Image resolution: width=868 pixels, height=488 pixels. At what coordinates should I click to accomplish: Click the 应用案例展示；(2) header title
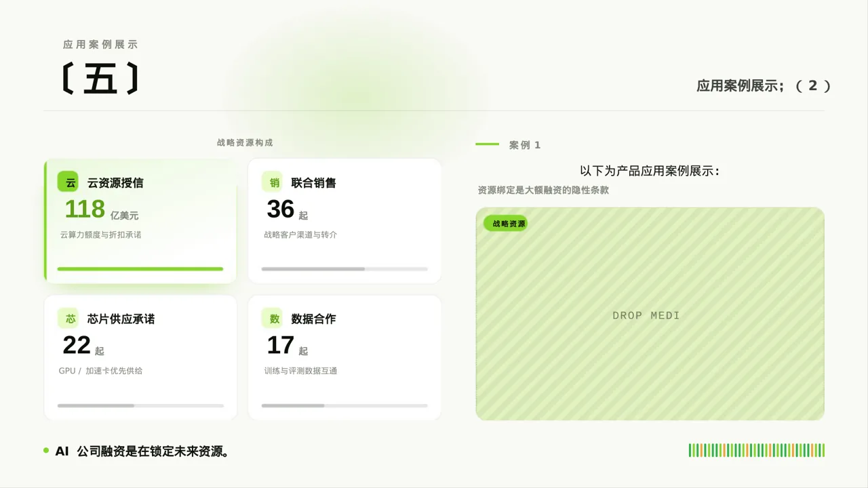coord(764,86)
